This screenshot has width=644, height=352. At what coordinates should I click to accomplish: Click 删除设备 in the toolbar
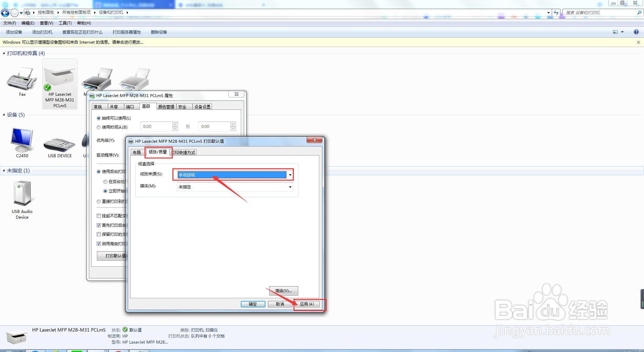159,32
